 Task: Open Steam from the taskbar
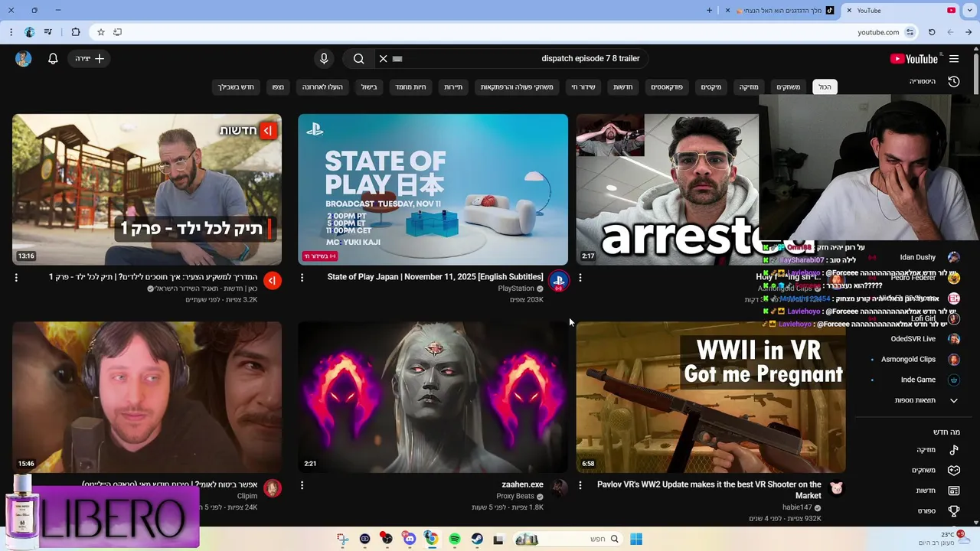[477, 540]
